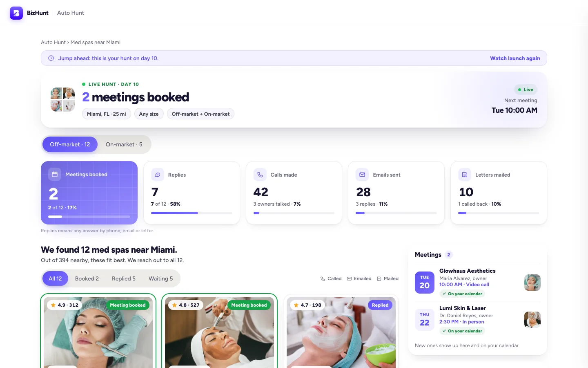Select the Waiting 5 filter tab
Image resolution: width=588 pixels, height=368 pixels.
161,278
